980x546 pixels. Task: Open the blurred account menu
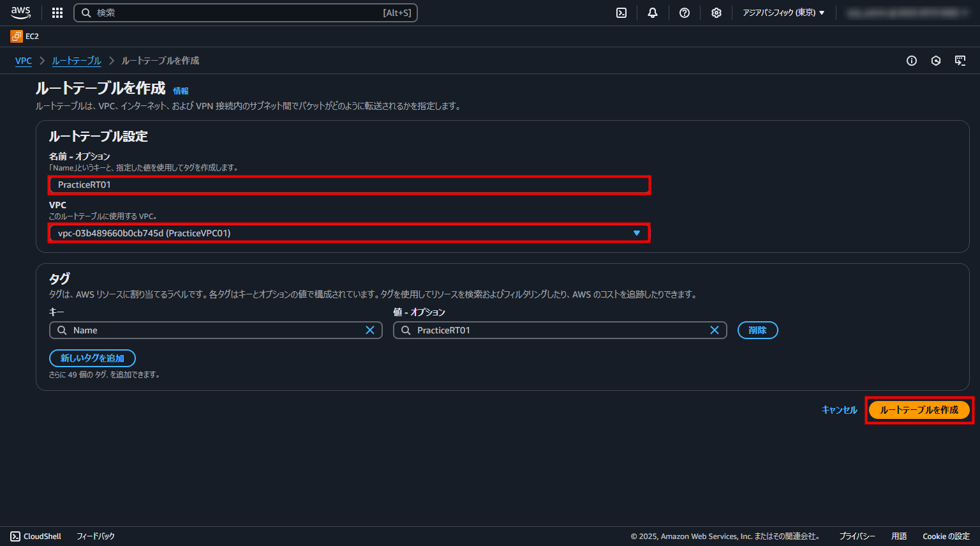coord(907,13)
